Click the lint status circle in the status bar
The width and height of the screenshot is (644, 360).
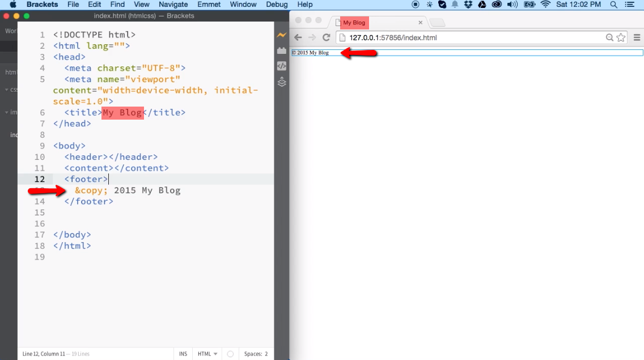(x=230, y=353)
